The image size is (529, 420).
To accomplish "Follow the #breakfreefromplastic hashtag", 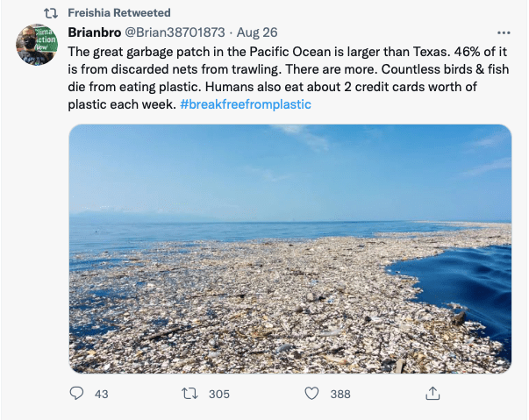I will (246, 104).
